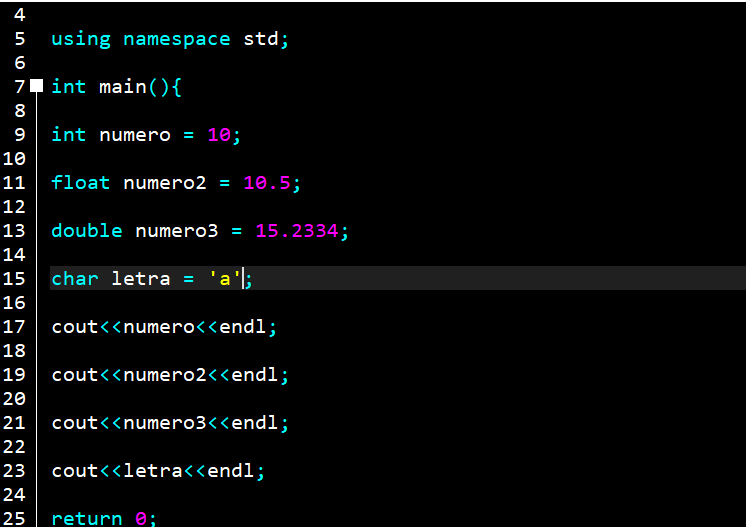This screenshot has width=746, height=529.
Task: Place cursor on the 'double' keyword
Action: tap(87, 231)
